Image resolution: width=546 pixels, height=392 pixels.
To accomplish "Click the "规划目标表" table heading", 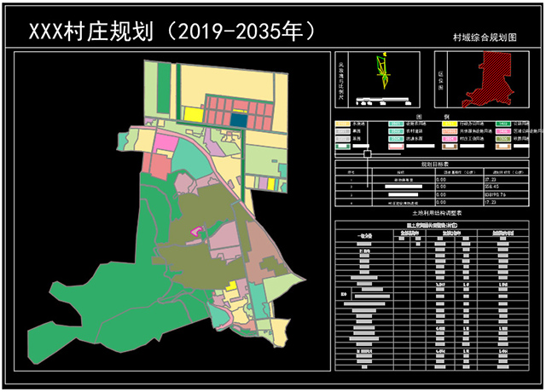I will [x=435, y=164].
